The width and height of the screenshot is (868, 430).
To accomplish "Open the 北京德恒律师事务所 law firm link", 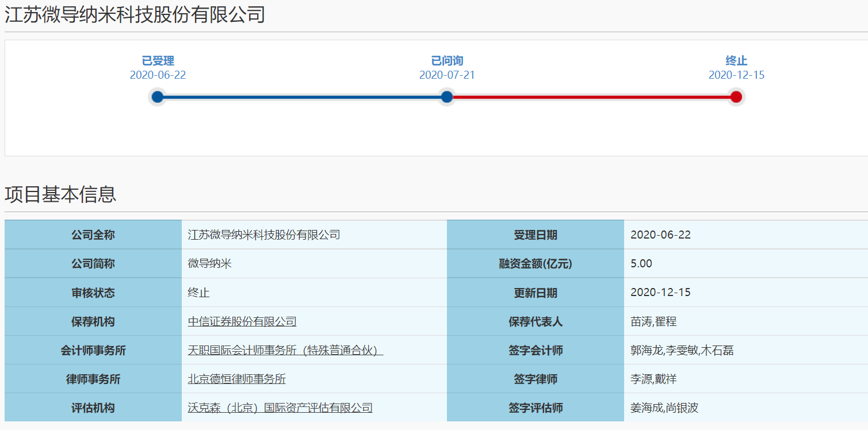I will point(237,379).
